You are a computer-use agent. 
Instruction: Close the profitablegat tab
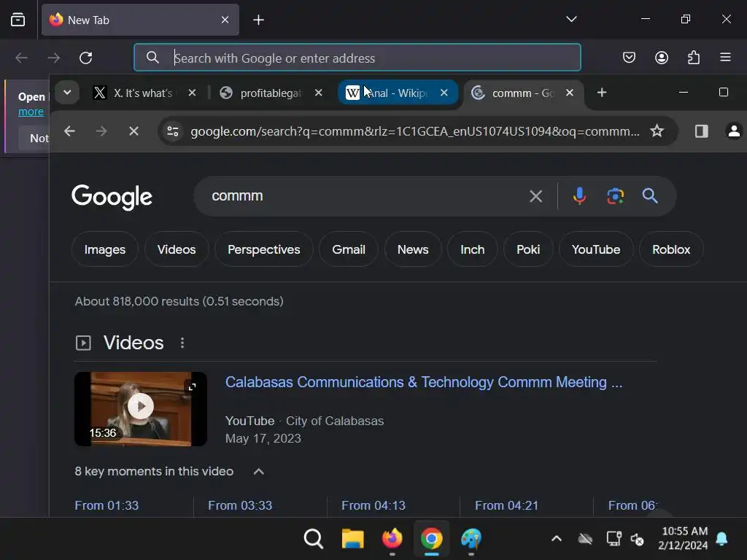319,93
